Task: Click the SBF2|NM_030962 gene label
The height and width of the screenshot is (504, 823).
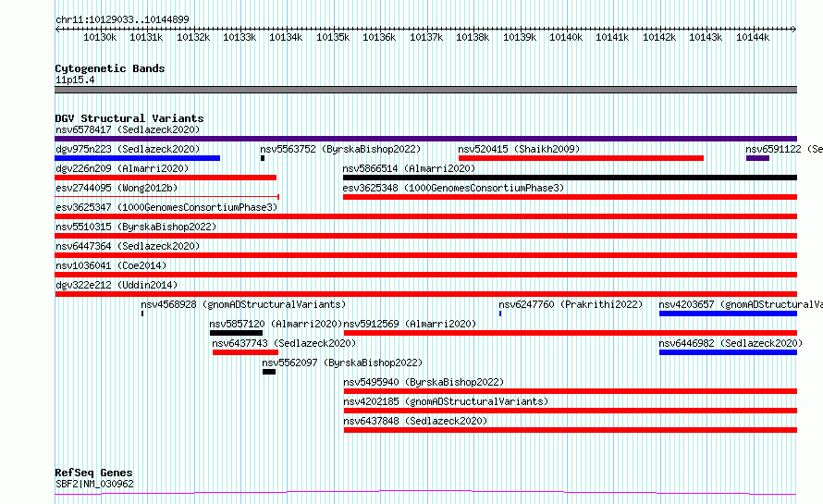Action: click(94, 484)
